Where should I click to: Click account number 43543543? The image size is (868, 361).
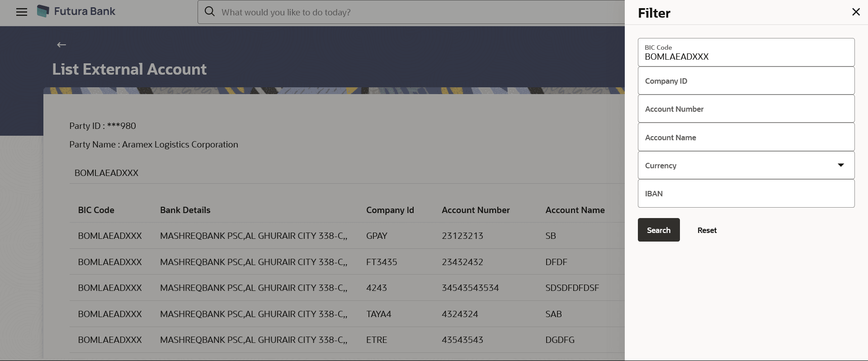pos(462,340)
